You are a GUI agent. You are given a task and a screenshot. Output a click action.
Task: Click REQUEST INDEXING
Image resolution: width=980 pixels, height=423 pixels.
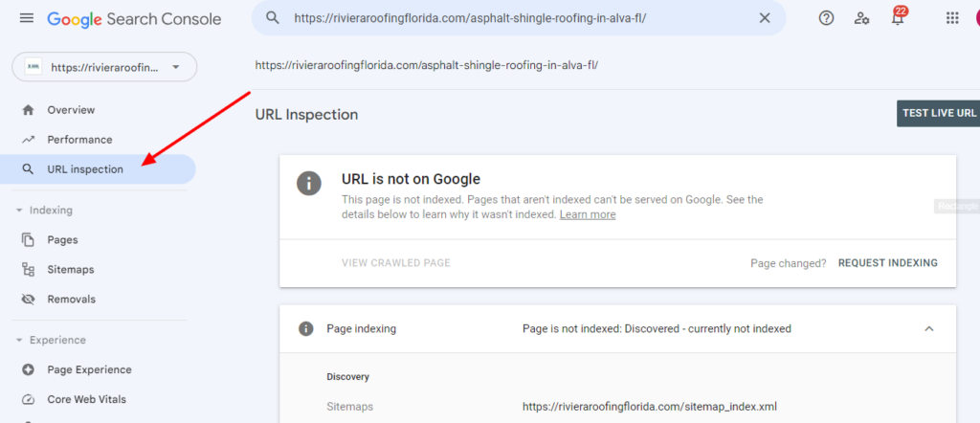[887, 263]
